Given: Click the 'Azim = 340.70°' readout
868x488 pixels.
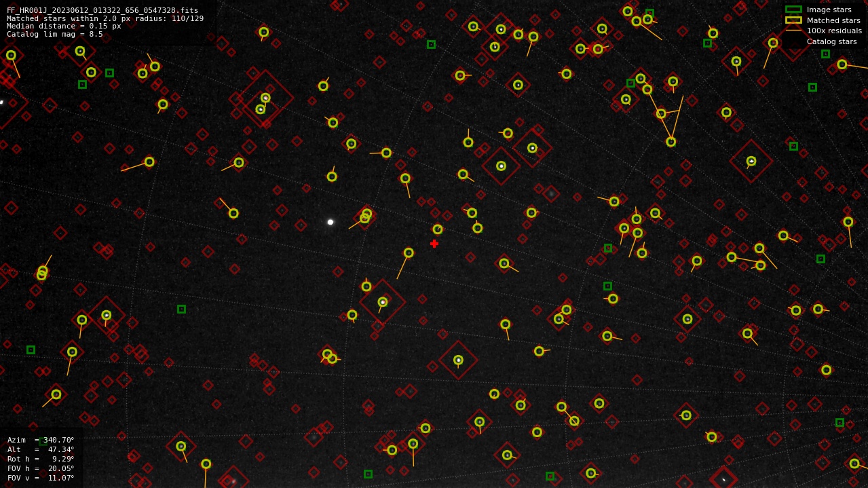Looking at the screenshot, I should click(x=41, y=440).
